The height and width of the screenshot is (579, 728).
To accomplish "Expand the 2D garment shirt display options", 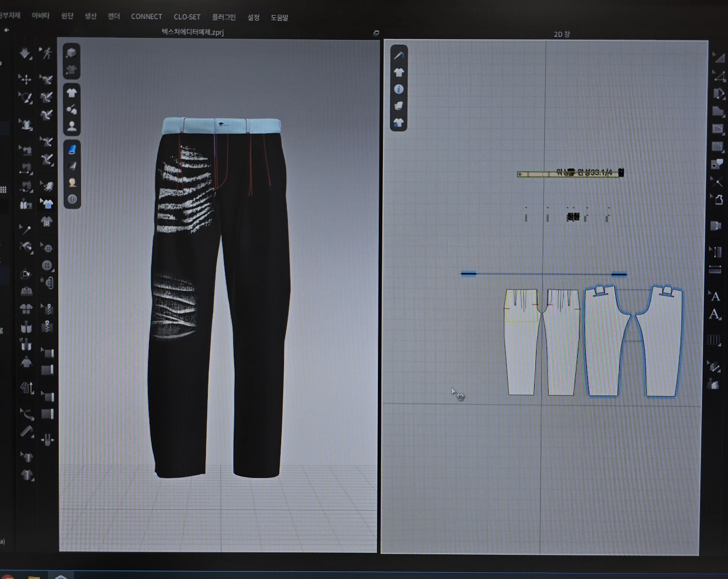I will tap(399, 72).
